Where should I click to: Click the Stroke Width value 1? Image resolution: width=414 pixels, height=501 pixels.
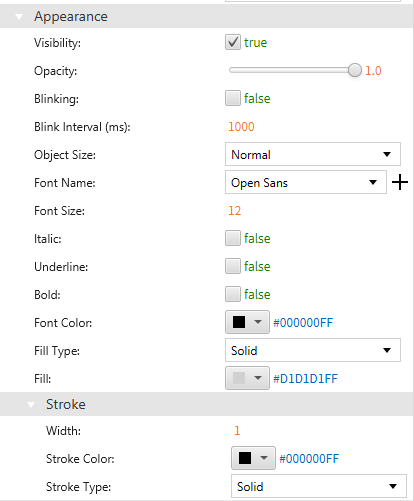[x=237, y=431]
